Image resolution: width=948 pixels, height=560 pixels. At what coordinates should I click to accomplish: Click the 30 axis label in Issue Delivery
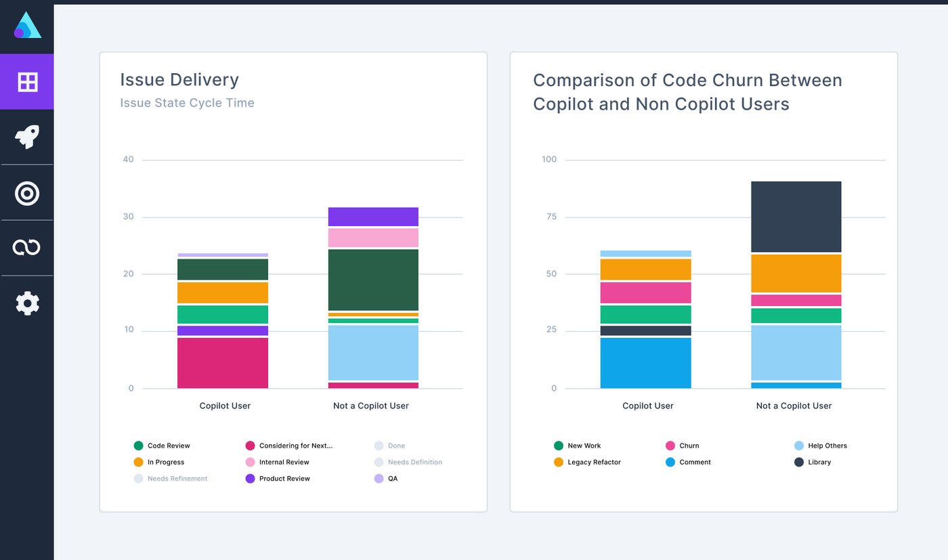pos(128,217)
